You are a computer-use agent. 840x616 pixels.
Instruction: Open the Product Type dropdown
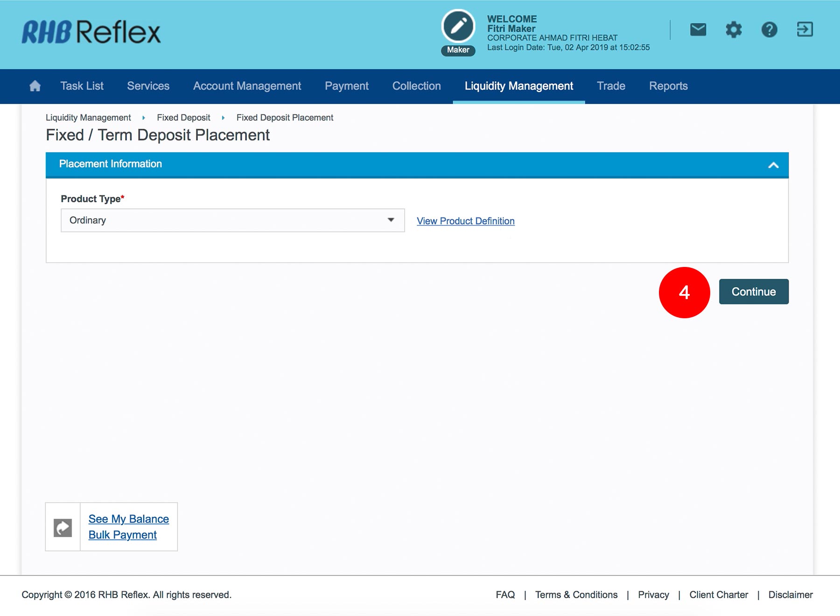232,220
